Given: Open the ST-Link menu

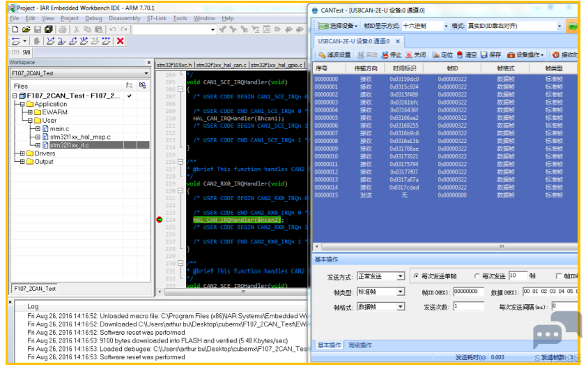Looking at the screenshot, I should point(156,18).
